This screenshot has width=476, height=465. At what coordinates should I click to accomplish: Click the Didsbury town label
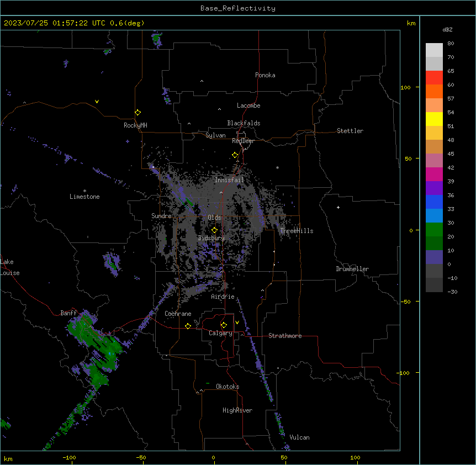[211, 238]
